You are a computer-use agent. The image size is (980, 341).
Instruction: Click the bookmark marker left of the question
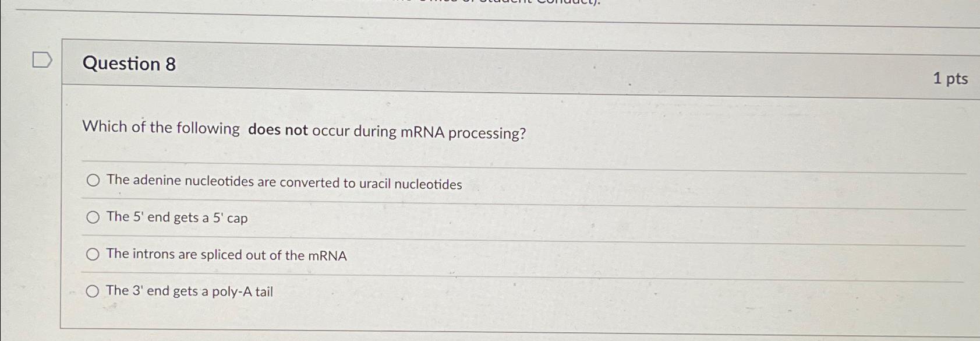[41, 58]
